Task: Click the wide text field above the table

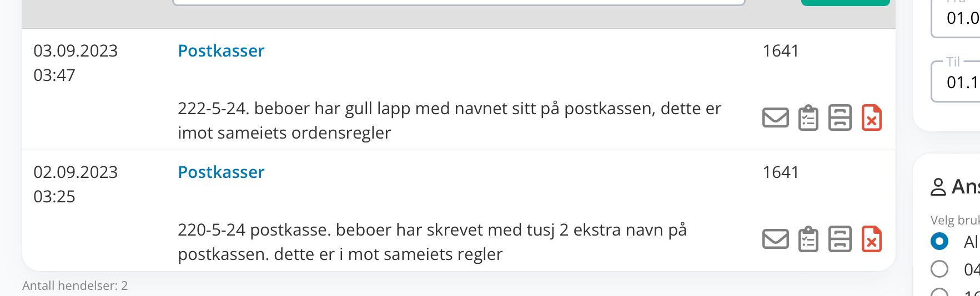Action: click(x=458, y=3)
